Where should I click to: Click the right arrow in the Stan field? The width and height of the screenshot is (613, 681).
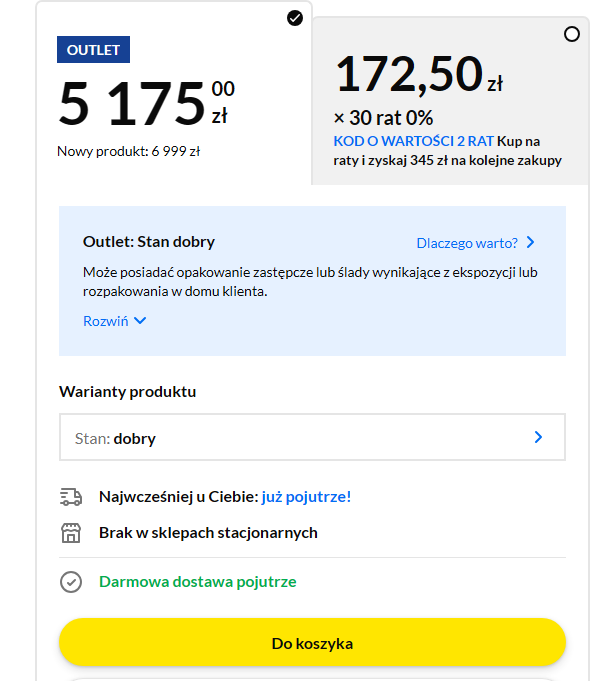(x=538, y=438)
